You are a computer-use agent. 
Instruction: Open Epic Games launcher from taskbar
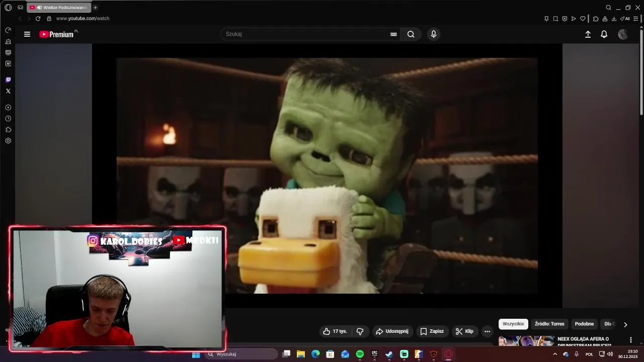coord(374,354)
